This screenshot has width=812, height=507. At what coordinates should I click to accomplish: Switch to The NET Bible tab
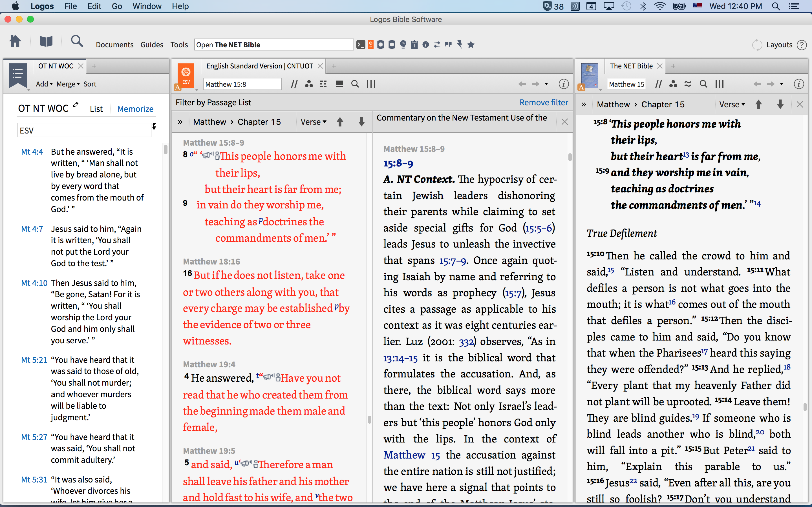tap(631, 66)
